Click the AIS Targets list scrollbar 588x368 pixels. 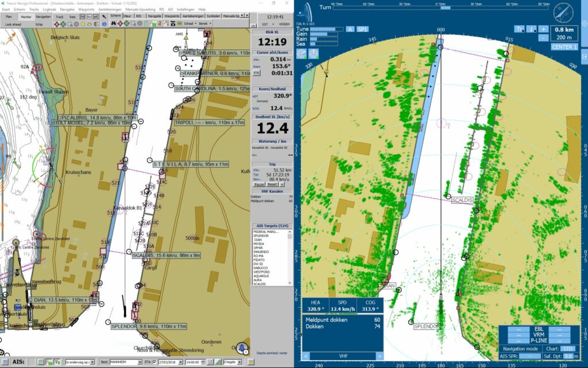tap(290, 257)
